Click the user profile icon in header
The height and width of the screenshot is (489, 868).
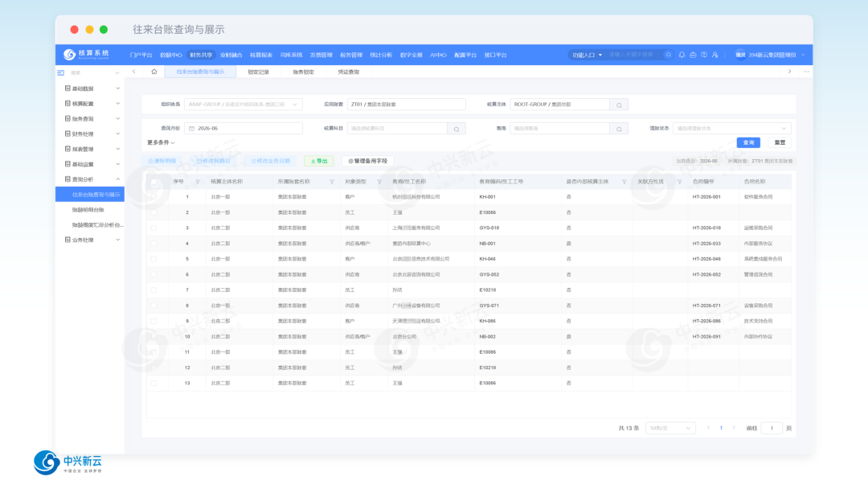click(714, 55)
